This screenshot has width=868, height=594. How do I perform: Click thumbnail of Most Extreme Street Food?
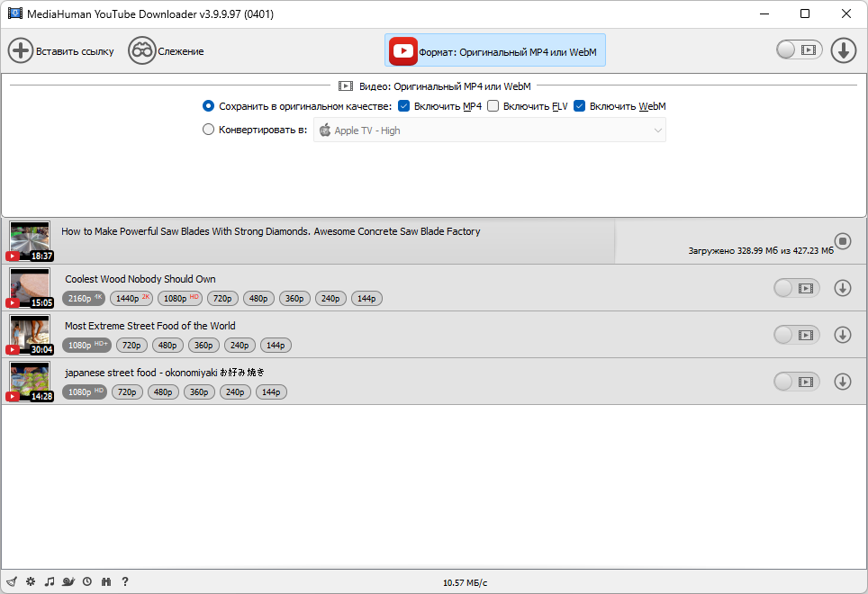[x=30, y=335]
